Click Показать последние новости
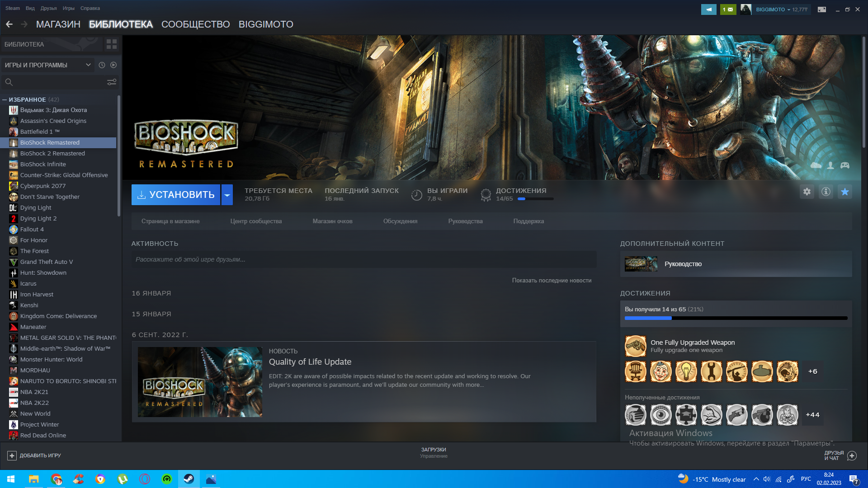Viewport: 868px width, 488px height. [552, 281]
